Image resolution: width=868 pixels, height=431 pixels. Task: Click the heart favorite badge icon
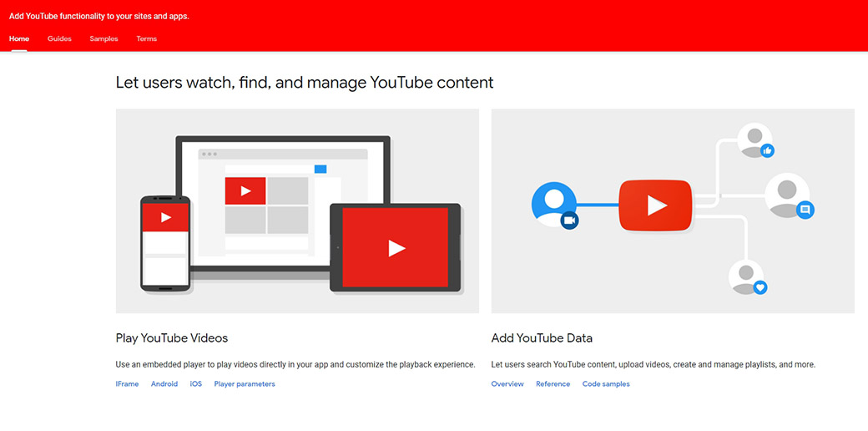coord(759,287)
